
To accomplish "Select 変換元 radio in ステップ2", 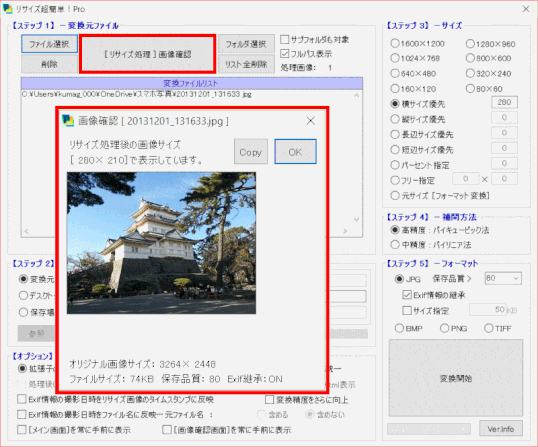I will tap(23, 279).
